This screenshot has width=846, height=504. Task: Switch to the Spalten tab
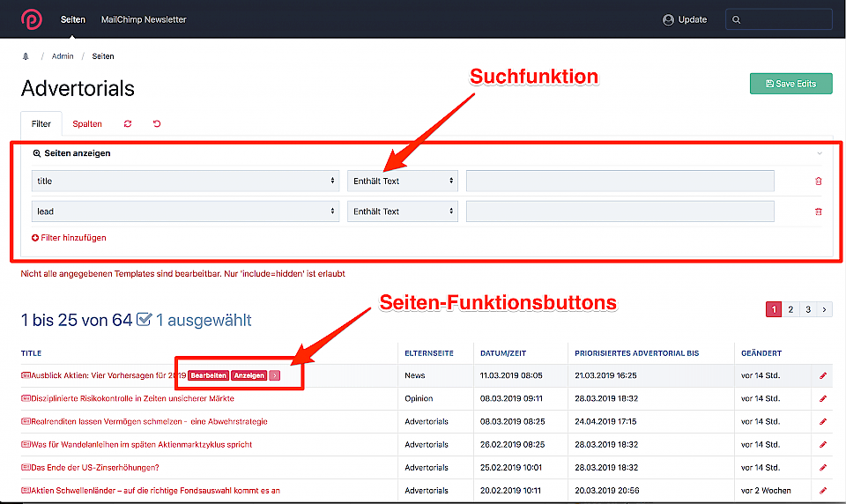point(87,124)
